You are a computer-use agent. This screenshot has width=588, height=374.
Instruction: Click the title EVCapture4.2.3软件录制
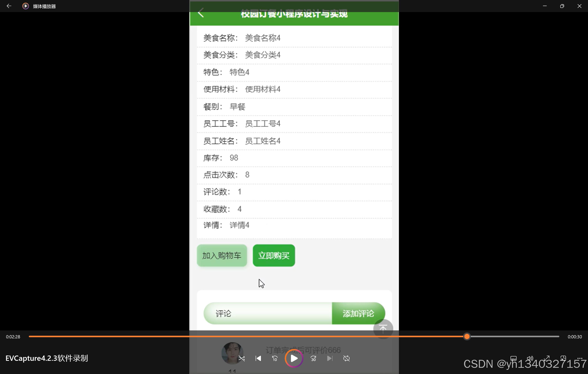pos(47,358)
